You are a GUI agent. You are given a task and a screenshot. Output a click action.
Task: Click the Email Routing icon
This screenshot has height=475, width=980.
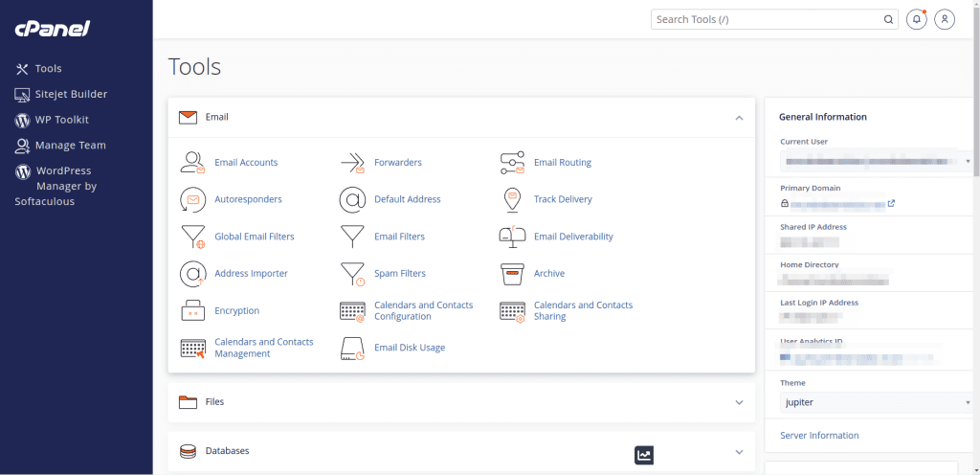tap(513, 163)
